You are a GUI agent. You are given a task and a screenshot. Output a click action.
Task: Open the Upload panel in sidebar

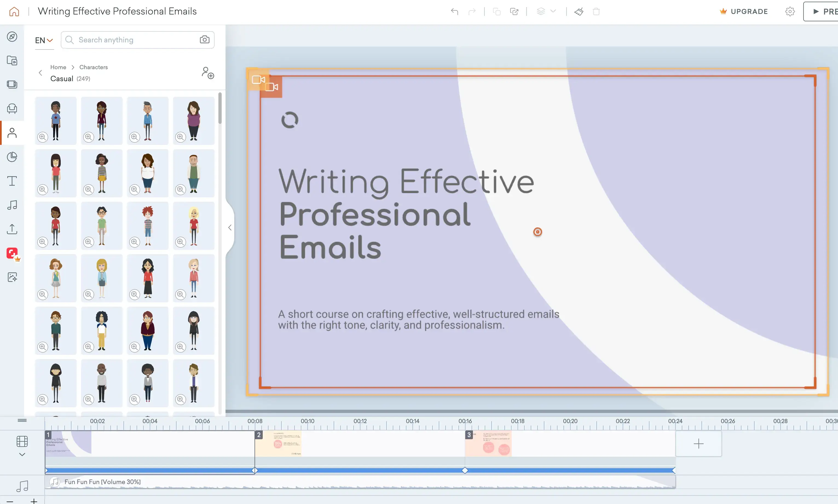12,229
